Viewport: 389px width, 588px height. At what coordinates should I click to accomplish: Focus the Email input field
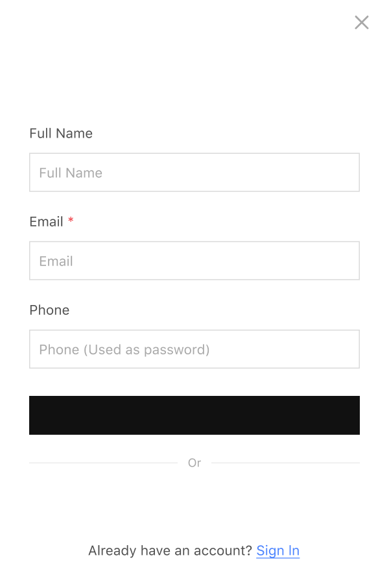click(194, 261)
